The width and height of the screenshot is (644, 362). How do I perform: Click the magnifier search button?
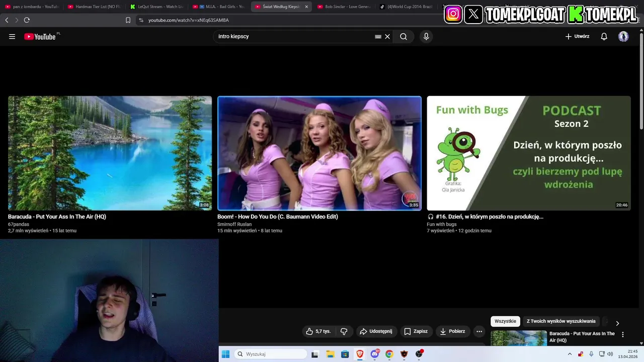404,36
